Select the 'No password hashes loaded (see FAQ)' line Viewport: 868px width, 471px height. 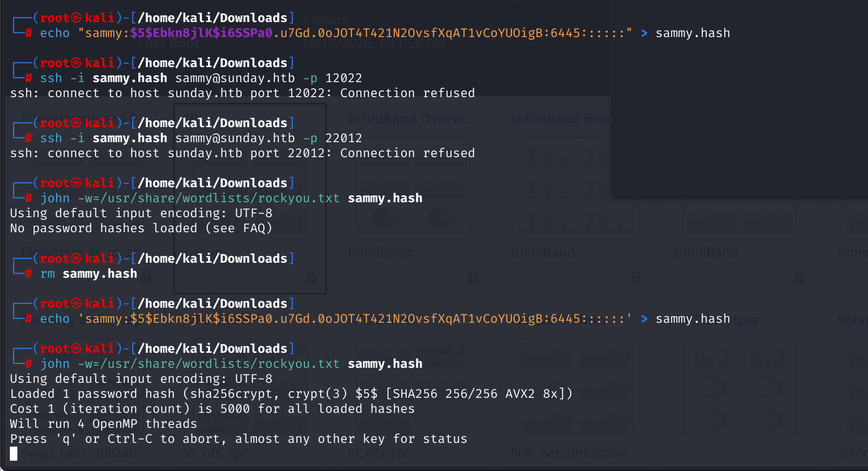tap(141, 228)
